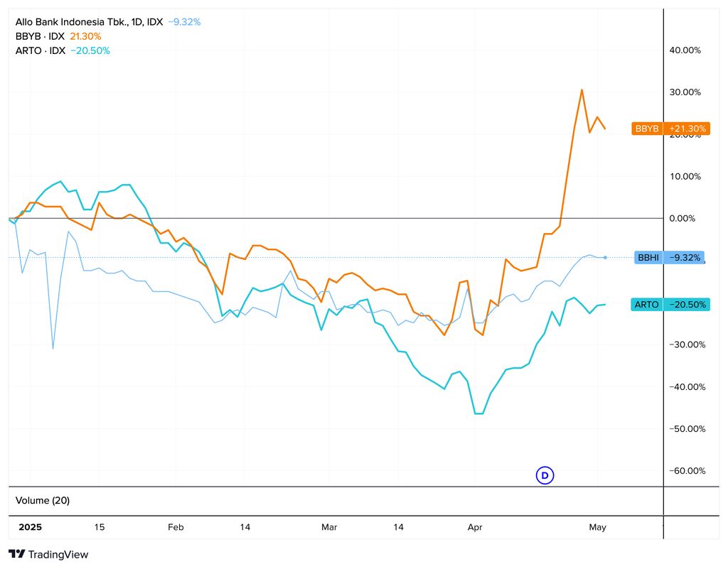
Task: Click the orange BBYB +21.30% price label
Action: (x=671, y=129)
